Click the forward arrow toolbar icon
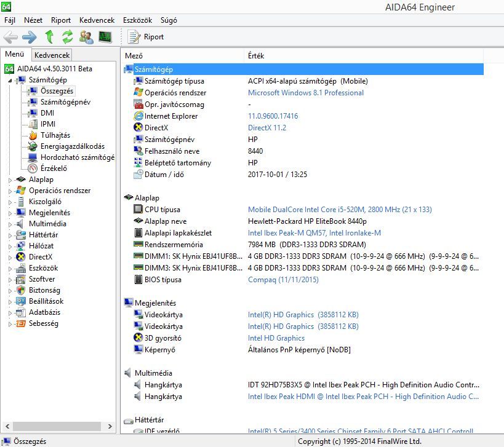Image resolution: width=504 pixels, height=447 pixels. tap(30, 37)
